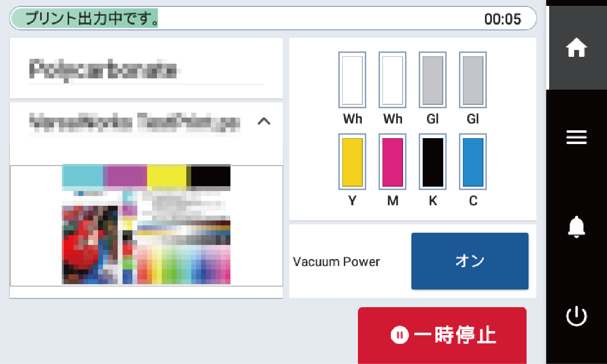Open the print job preview thumbnail
This screenshot has height=364, width=607.
click(146, 225)
